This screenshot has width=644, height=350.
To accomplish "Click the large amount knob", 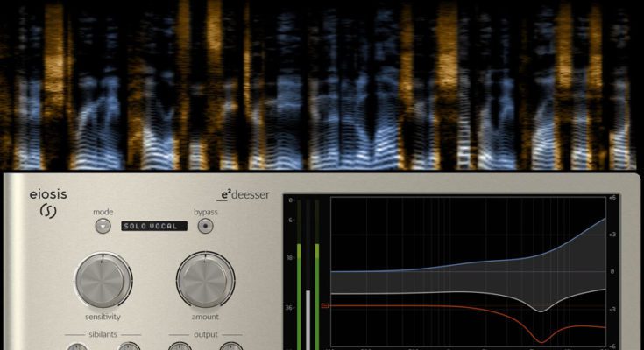I will (205, 280).
